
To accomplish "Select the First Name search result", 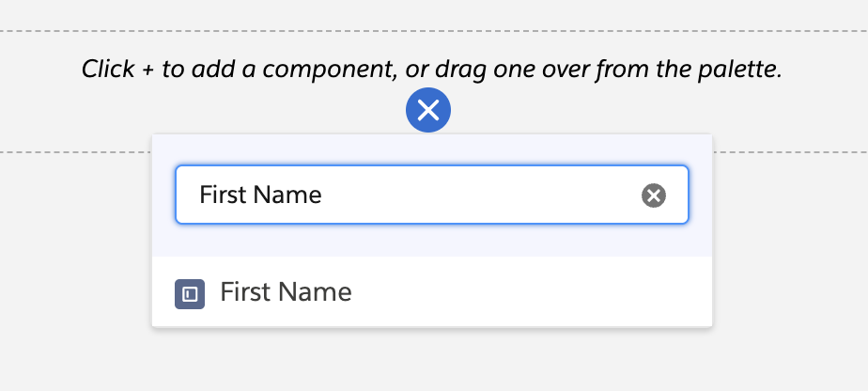I will [x=286, y=292].
